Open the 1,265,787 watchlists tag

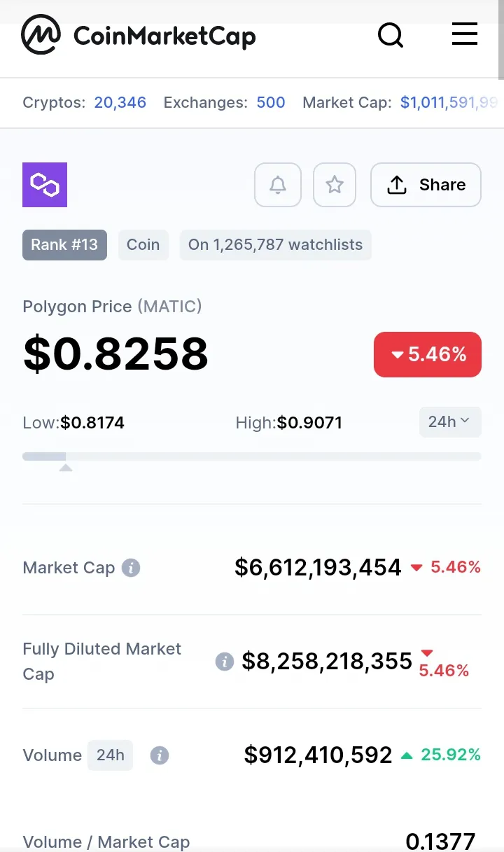(x=276, y=245)
